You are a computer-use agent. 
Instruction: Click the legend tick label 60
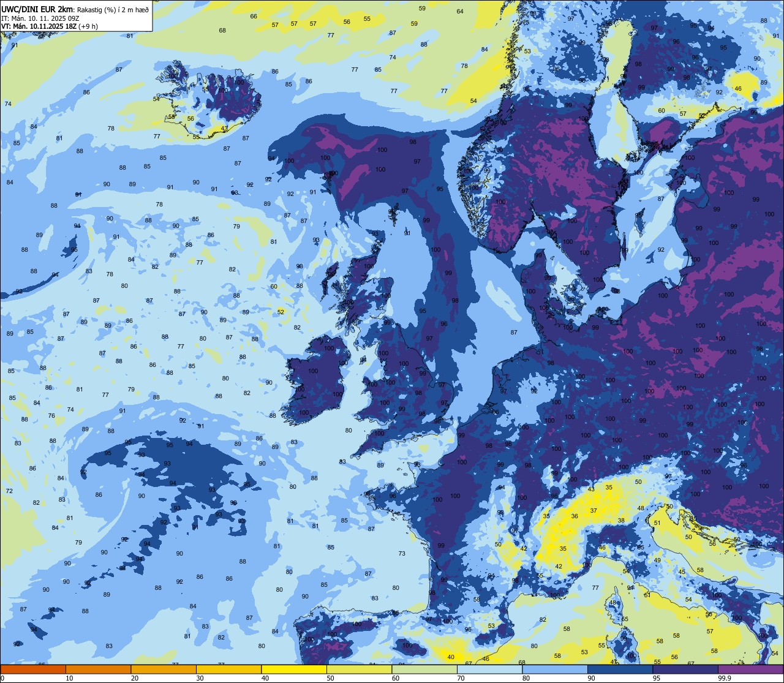(x=396, y=678)
